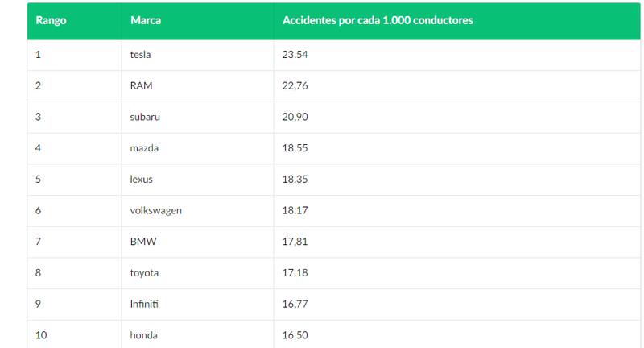Click the subaru brand cell
The image size is (644, 348).
146,117
